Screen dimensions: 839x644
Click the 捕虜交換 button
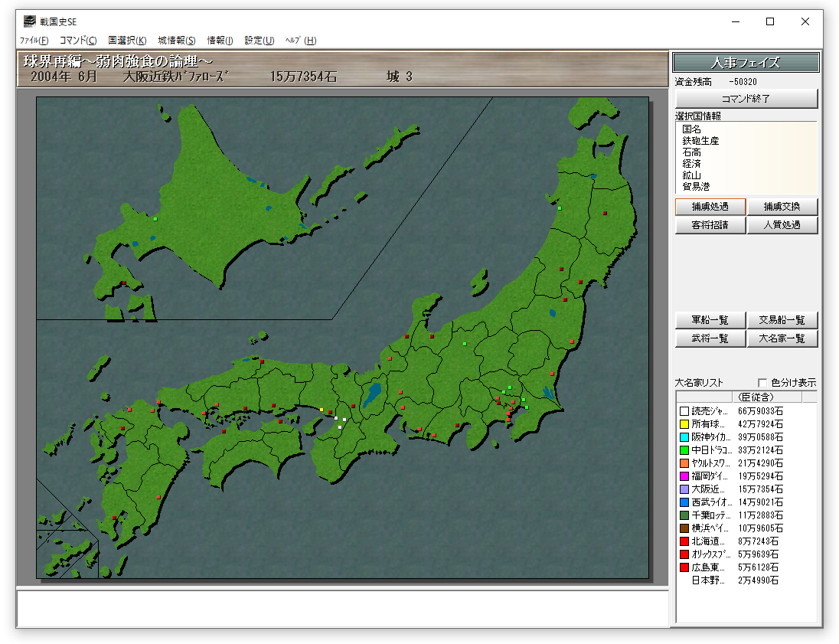point(782,207)
